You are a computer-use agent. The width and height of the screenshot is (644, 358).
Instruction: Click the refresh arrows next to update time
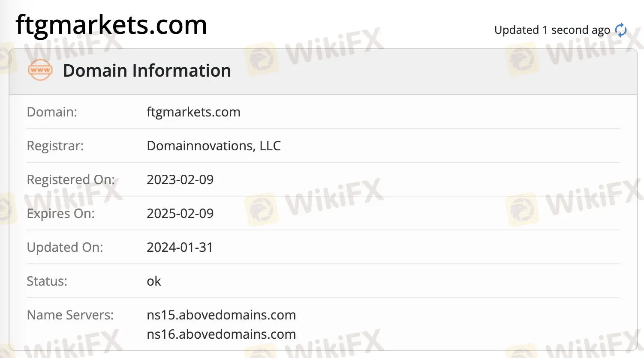pyautogui.click(x=620, y=30)
